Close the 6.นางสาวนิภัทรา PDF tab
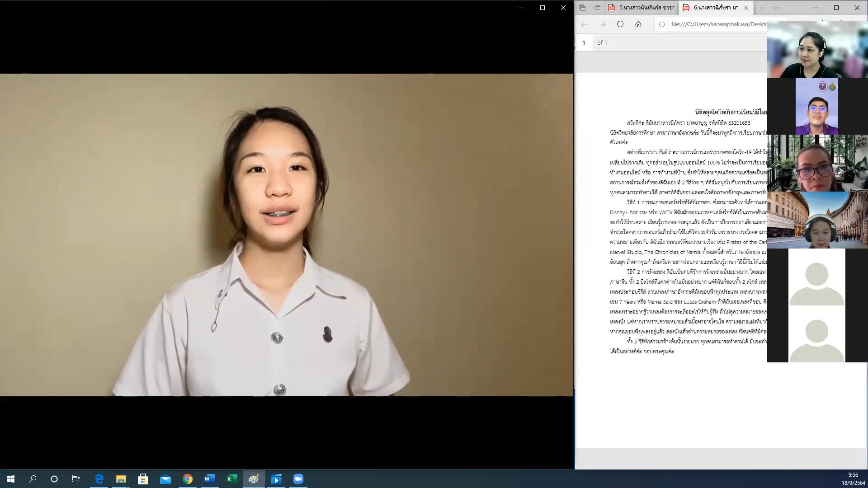 [746, 8]
